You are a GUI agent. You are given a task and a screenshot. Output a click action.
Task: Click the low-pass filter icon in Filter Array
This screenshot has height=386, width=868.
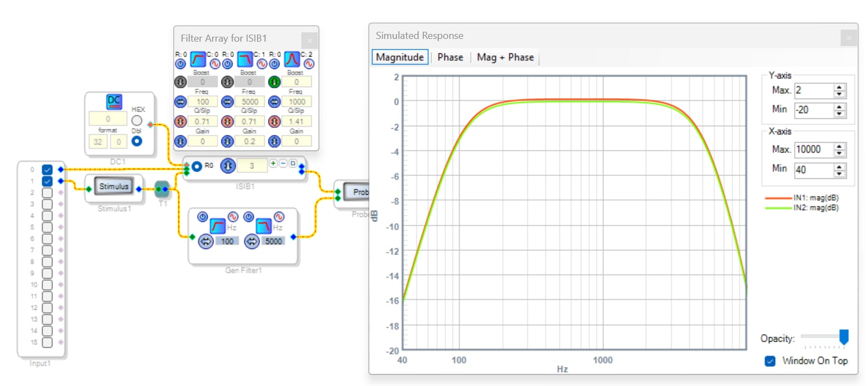pos(245,59)
